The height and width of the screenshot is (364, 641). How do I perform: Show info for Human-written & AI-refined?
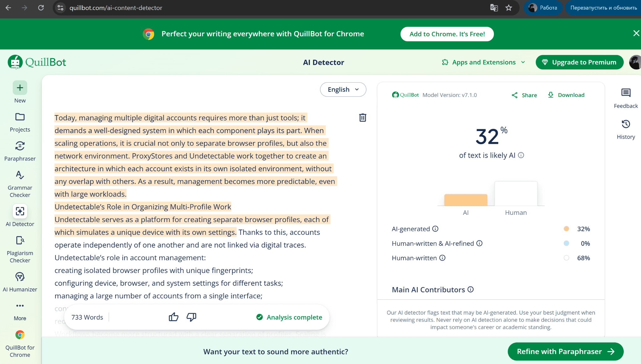479,243
